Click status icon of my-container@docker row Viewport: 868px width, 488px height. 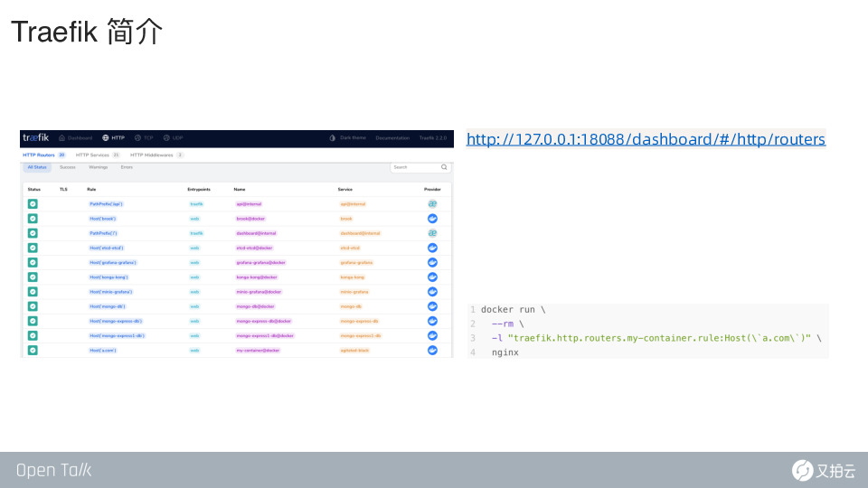pyautogui.click(x=33, y=351)
